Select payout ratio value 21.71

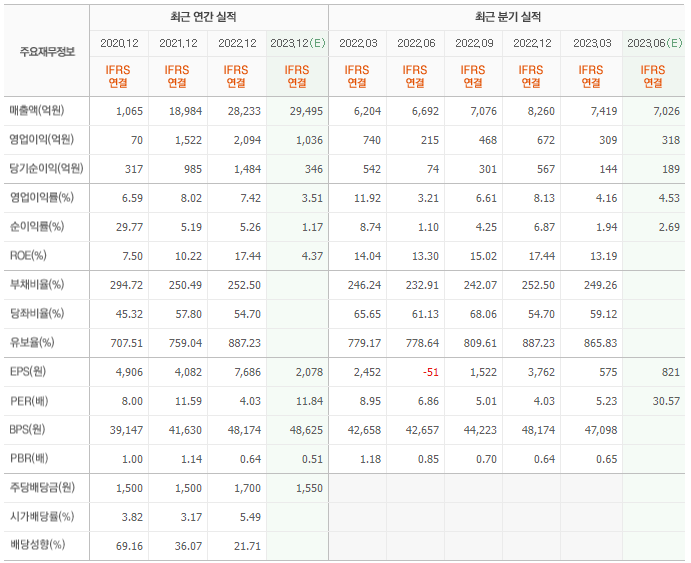pos(247,546)
